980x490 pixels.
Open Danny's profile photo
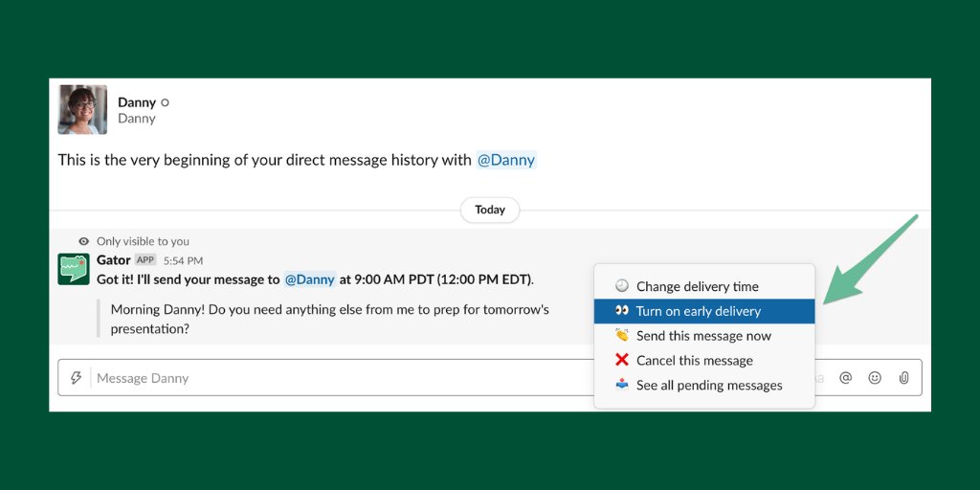point(82,109)
